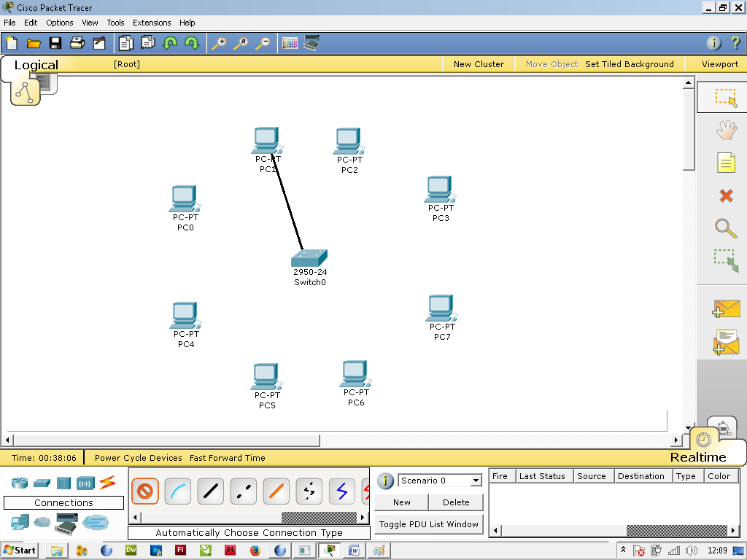
Task: Select the Automatically Choose Connection Type tool
Action: point(145,491)
